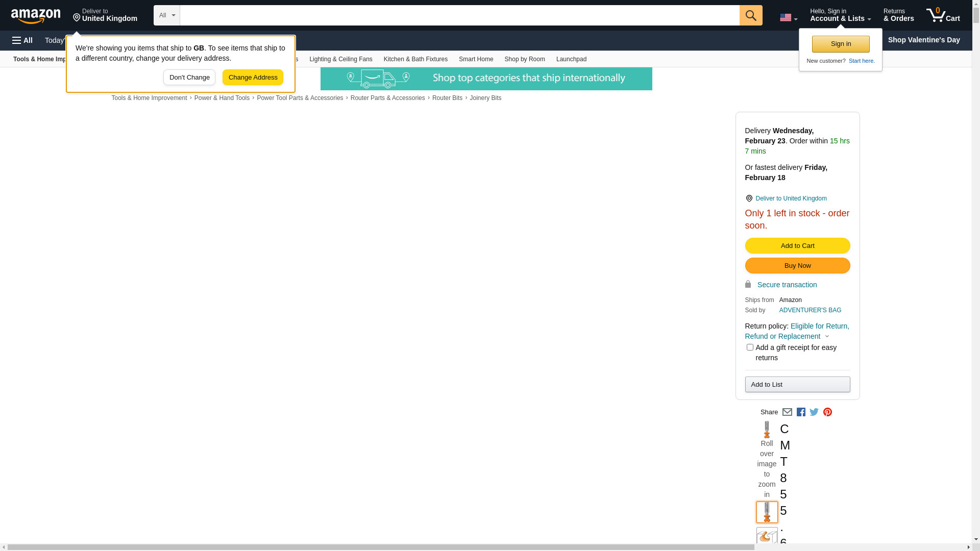980x551 pixels.
Task: Click the Add to Cart button
Action: coord(797,246)
